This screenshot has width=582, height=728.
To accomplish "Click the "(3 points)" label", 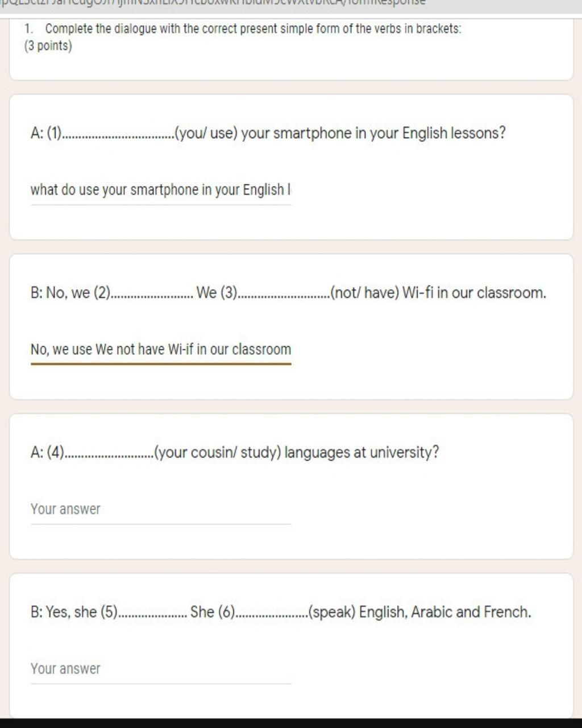I will click(x=48, y=46).
